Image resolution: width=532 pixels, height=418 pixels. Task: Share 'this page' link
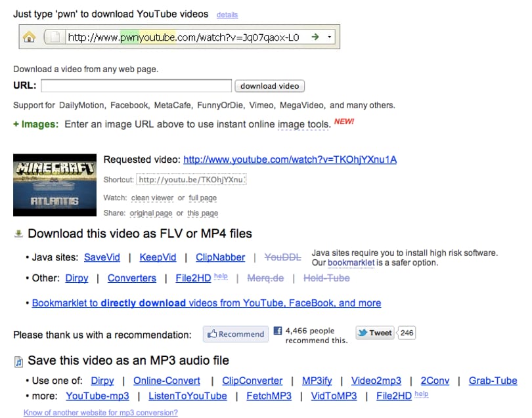tap(202, 213)
